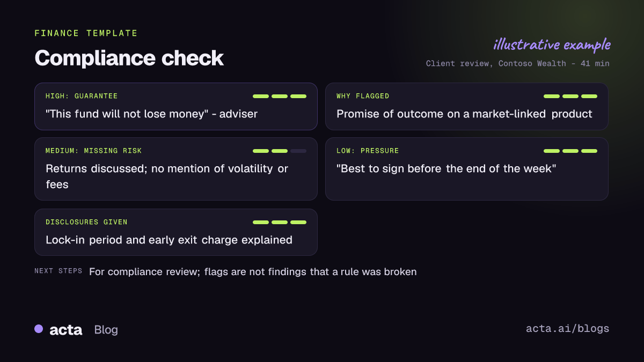Click "For compliance review; flags are not findings" text
This screenshot has width=644, height=362.
(x=198, y=271)
